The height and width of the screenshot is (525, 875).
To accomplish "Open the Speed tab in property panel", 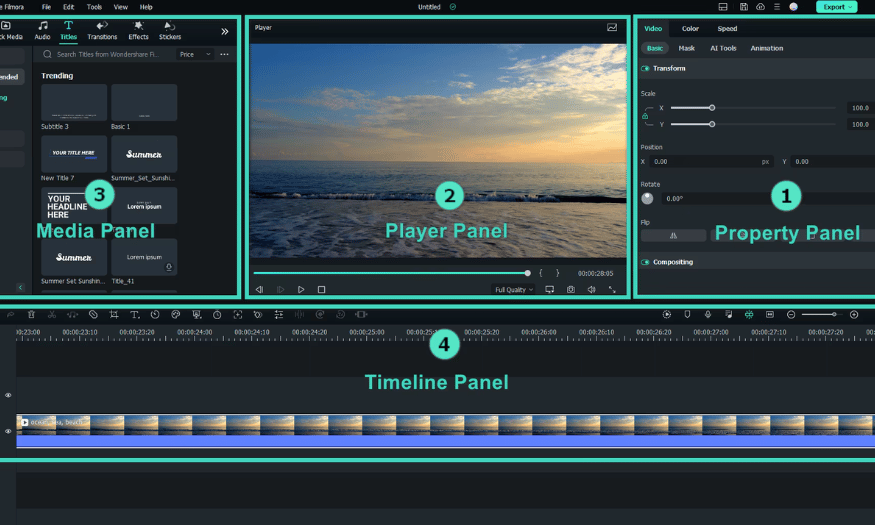I will point(727,28).
